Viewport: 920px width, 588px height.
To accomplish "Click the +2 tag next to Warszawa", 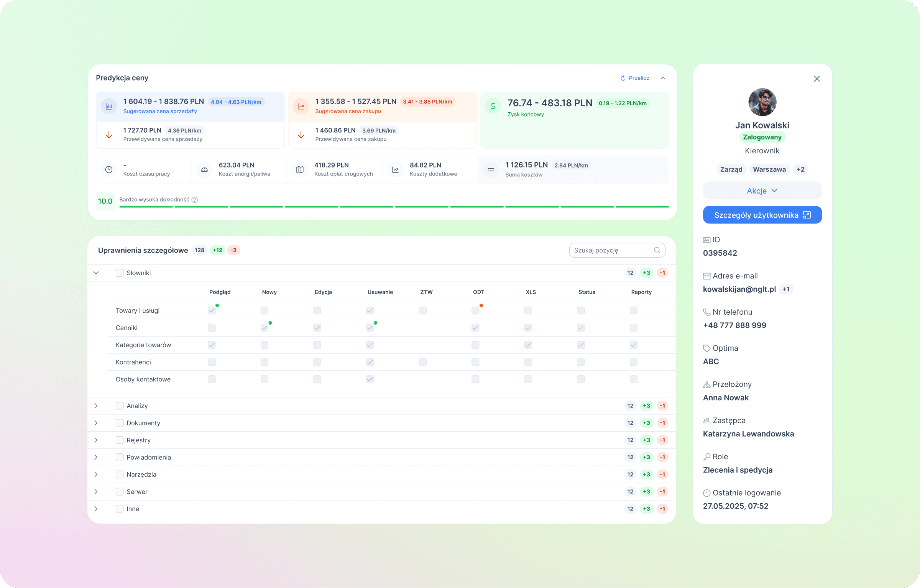I will point(800,169).
